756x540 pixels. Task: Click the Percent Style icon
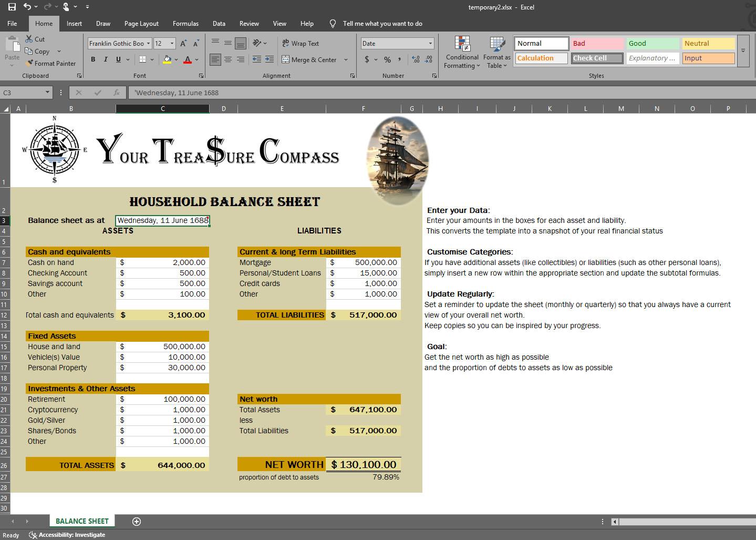[387, 59]
